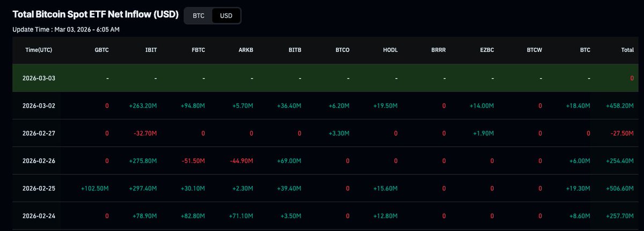Click the +1.90M EZBC value
Viewport: 644px width, 231px height.
coord(484,133)
